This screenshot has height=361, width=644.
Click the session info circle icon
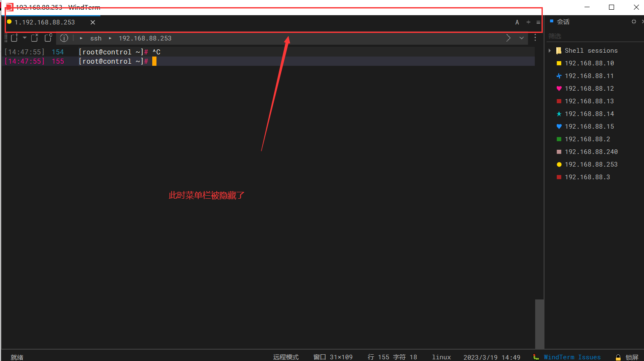point(64,38)
